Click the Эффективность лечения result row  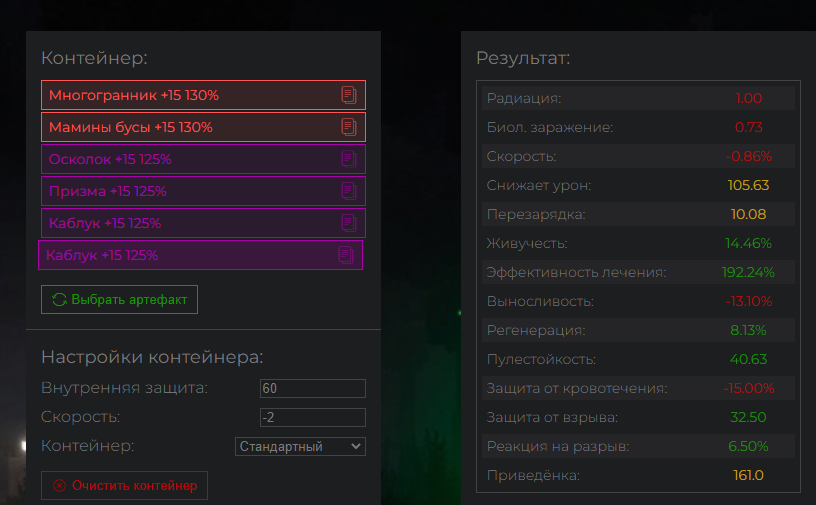[638, 272]
